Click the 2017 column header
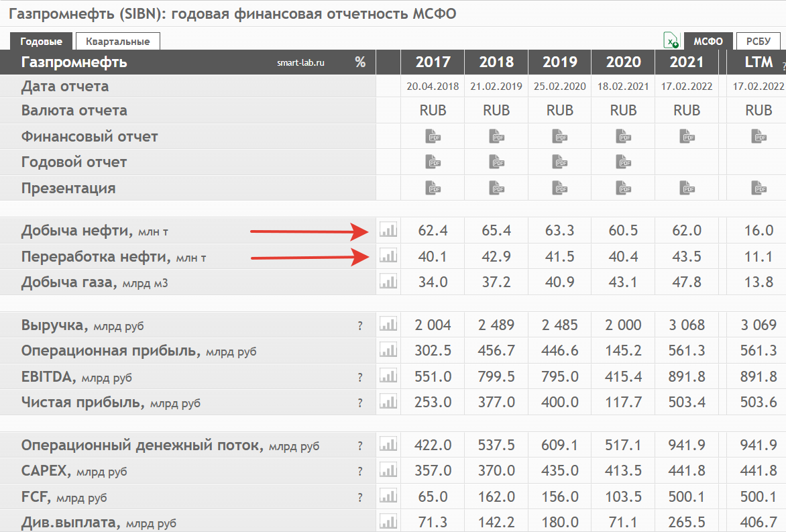The height and width of the screenshot is (532, 786). 433,62
